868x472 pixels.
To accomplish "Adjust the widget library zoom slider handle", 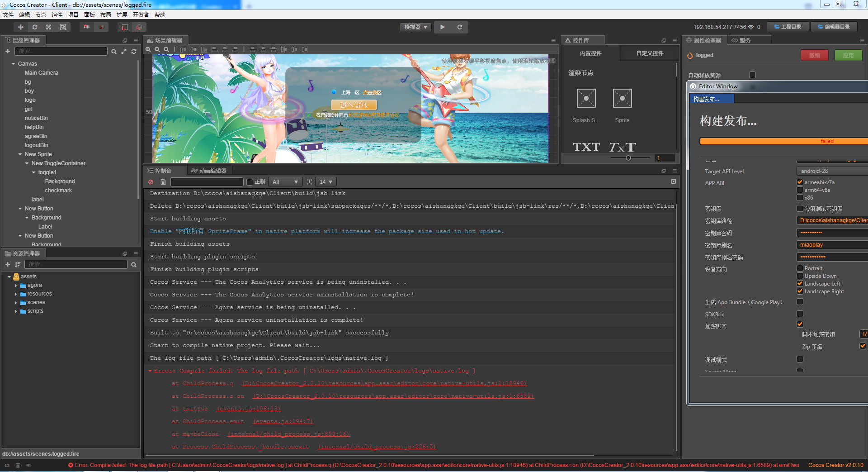I will (628, 158).
